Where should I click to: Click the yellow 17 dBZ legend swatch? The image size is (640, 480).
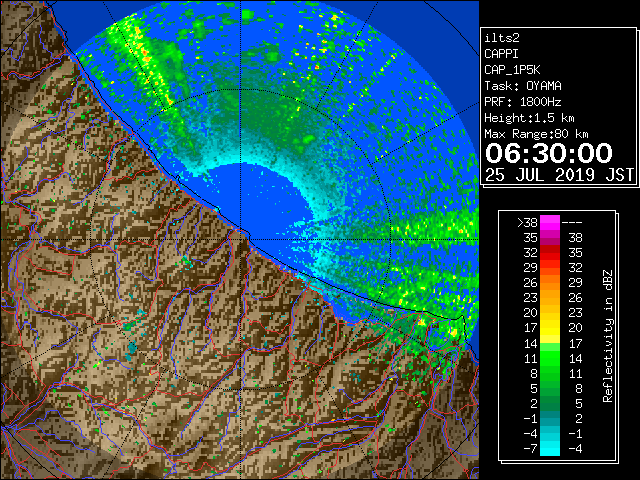550,328
